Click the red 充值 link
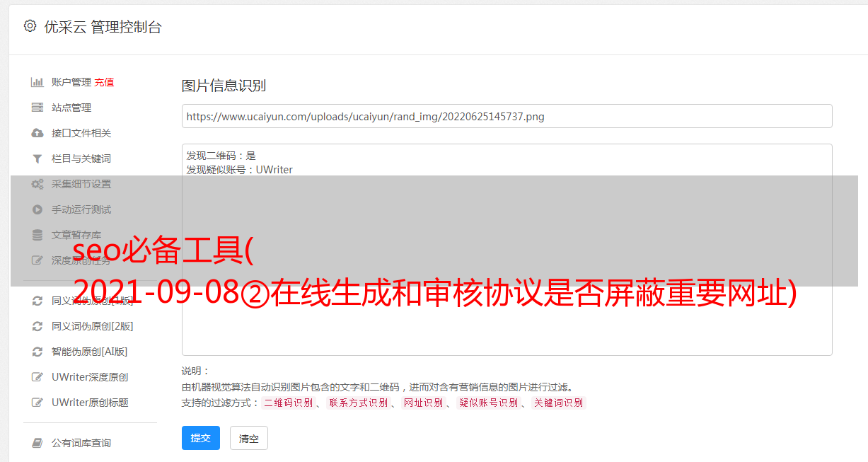Screen dimensions: 868x462 click(x=104, y=82)
